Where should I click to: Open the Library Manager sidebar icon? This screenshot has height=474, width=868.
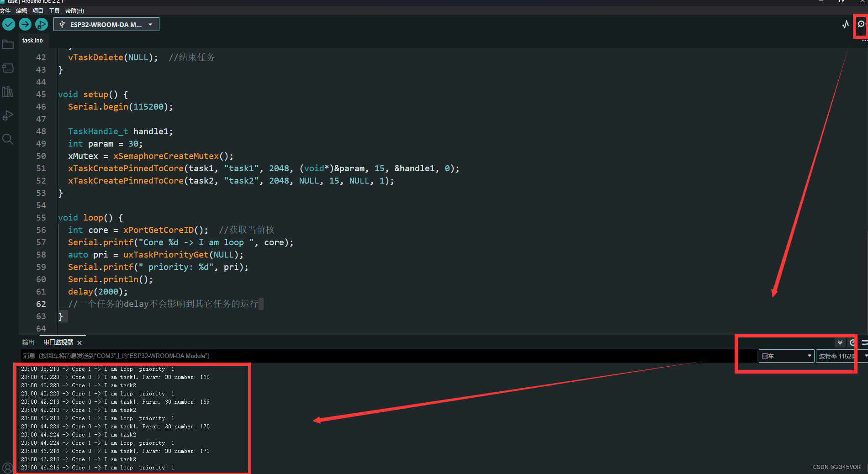click(8, 92)
